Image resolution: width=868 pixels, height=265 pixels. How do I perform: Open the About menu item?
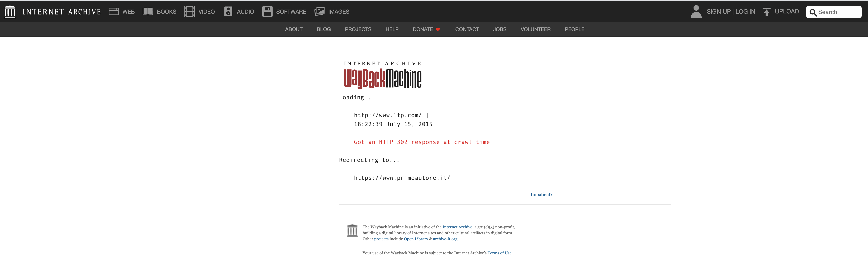(293, 29)
